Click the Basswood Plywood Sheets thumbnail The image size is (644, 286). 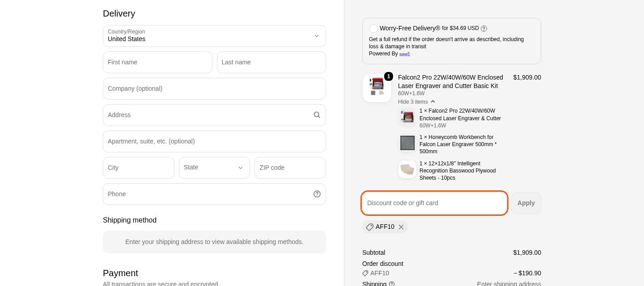coord(407,169)
